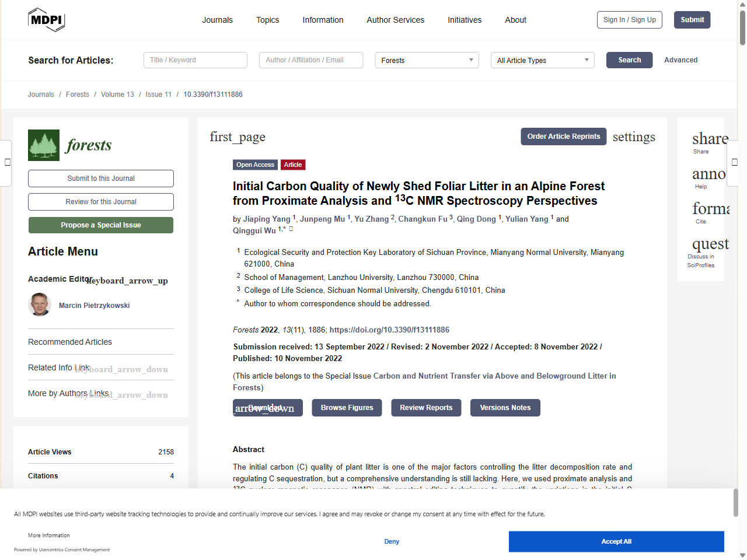This screenshot has width=747, height=560.
Task: Click the MDPI logo
Action: click(x=46, y=20)
